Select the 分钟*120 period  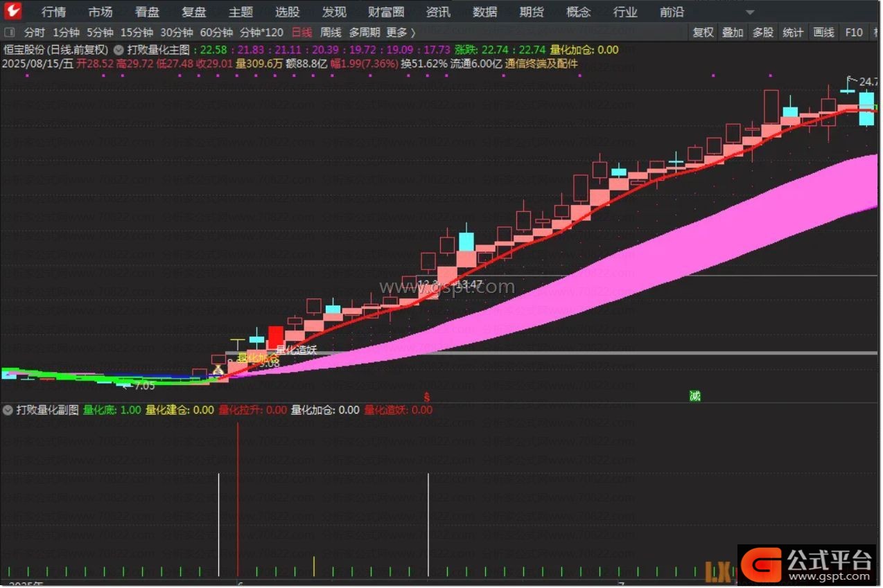(261, 33)
